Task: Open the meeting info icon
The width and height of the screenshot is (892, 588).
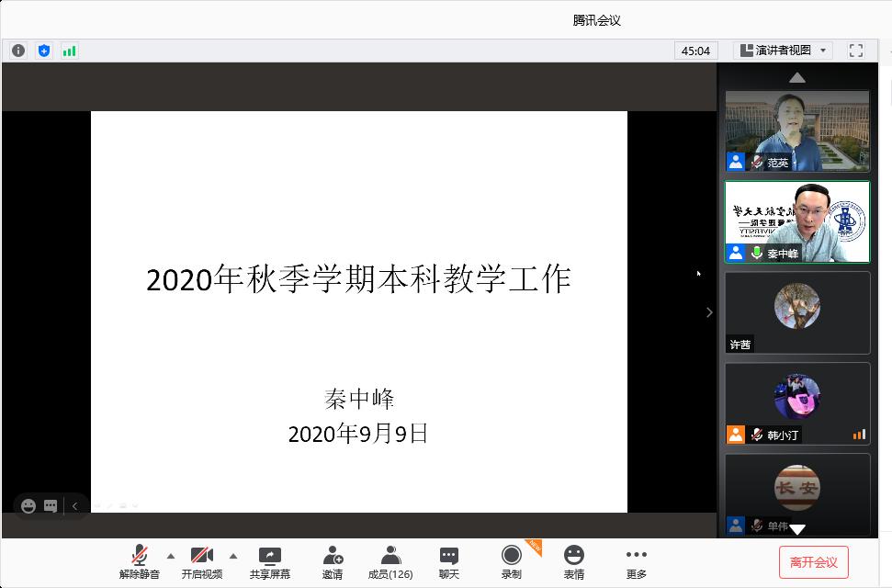Action: pos(18,51)
